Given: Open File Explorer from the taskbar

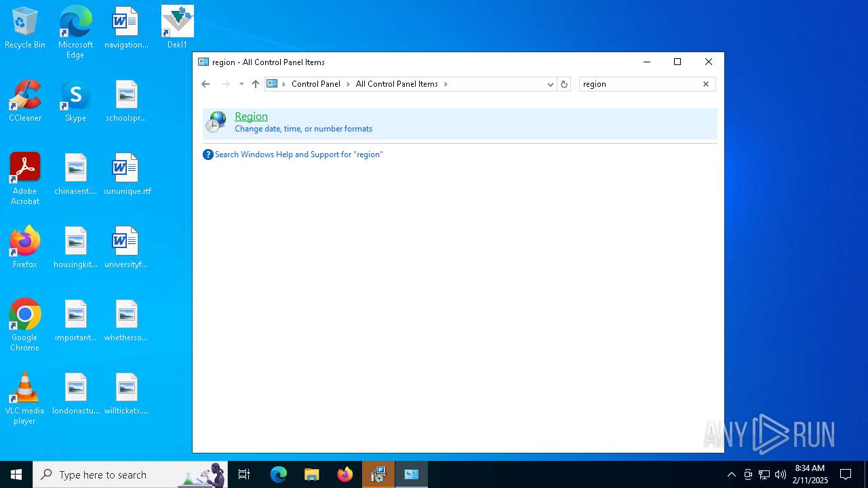Looking at the screenshot, I should tap(312, 474).
